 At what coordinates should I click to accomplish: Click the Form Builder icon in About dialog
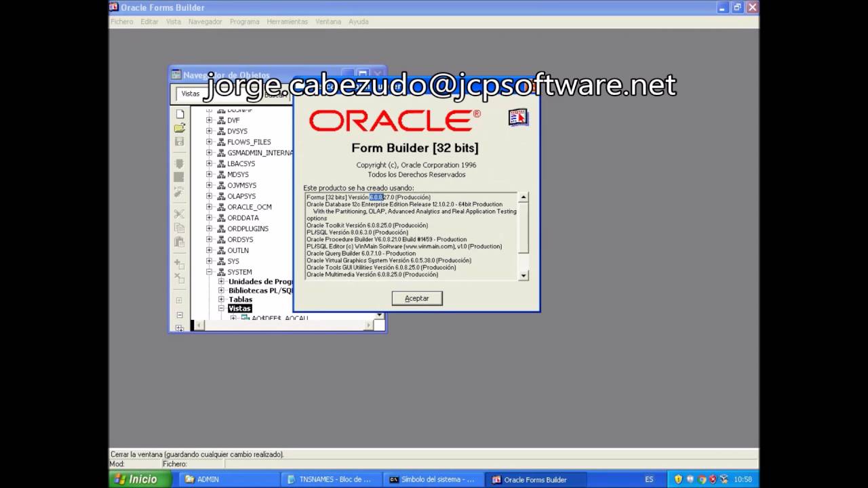pos(518,117)
